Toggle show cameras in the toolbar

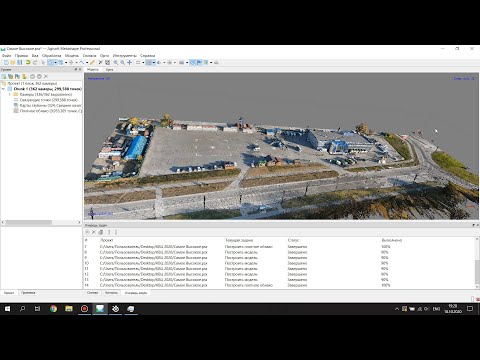(x=192, y=62)
